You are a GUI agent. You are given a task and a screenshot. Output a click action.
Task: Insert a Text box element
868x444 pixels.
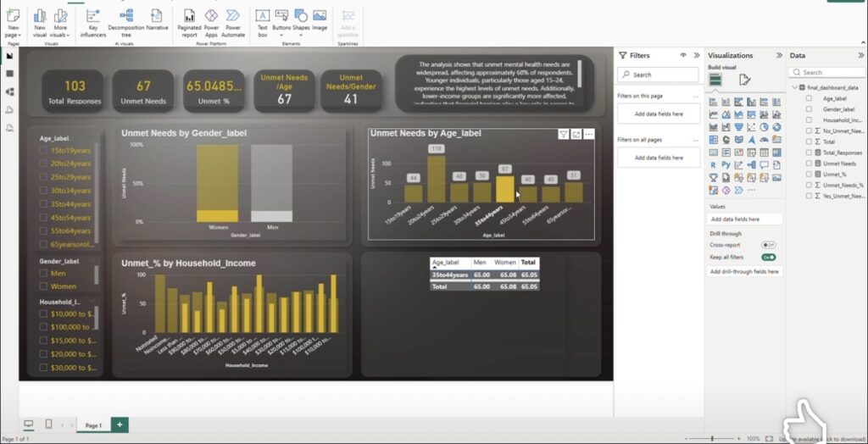(263, 22)
